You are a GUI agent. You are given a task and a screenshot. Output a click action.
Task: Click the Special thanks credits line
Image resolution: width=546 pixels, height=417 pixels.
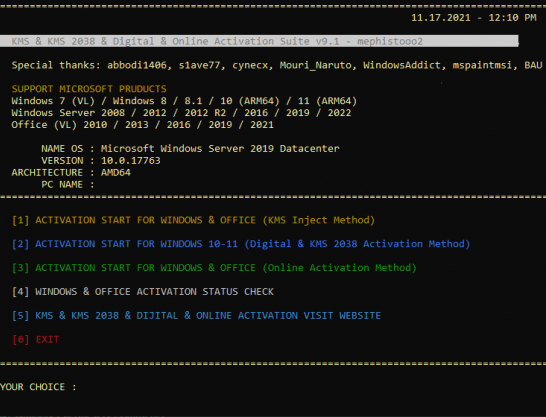tap(277, 65)
